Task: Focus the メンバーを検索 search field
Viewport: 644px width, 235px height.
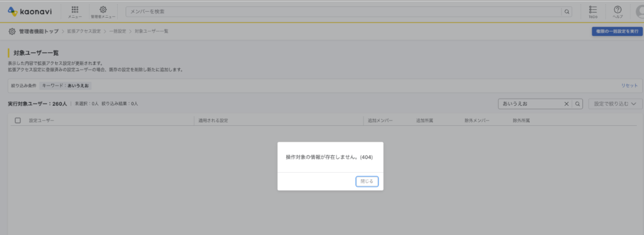Action: point(344,12)
